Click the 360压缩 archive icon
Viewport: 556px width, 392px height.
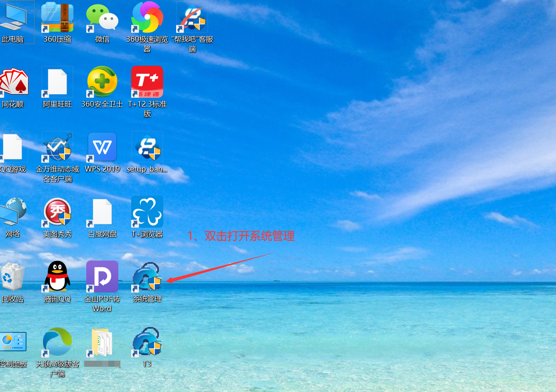click(x=57, y=18)
